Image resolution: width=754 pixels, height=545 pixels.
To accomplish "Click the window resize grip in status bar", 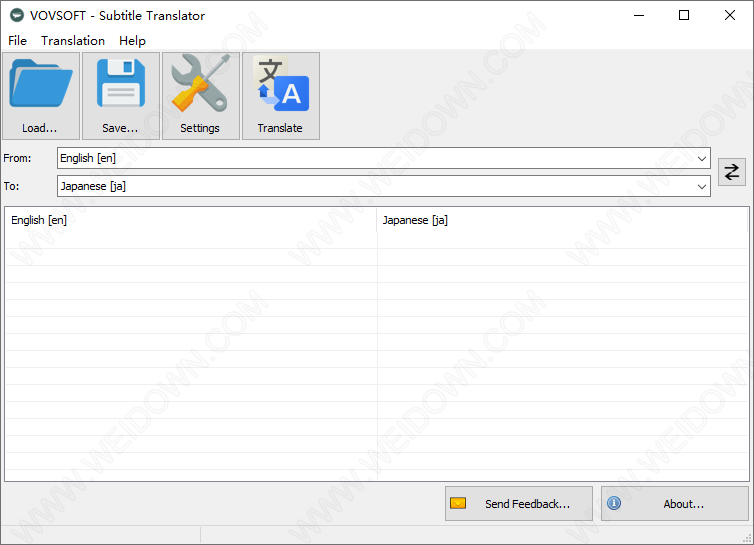I will [x=748, y=539].
